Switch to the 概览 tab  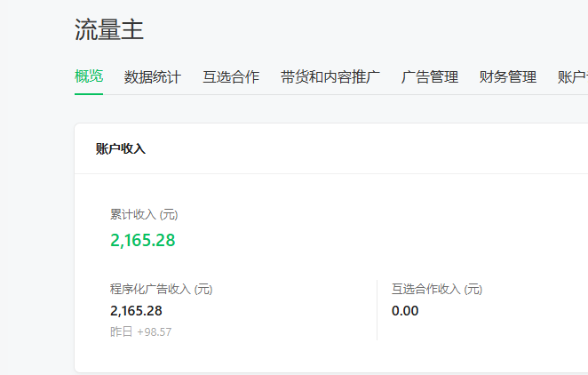(x=89, y=77)
